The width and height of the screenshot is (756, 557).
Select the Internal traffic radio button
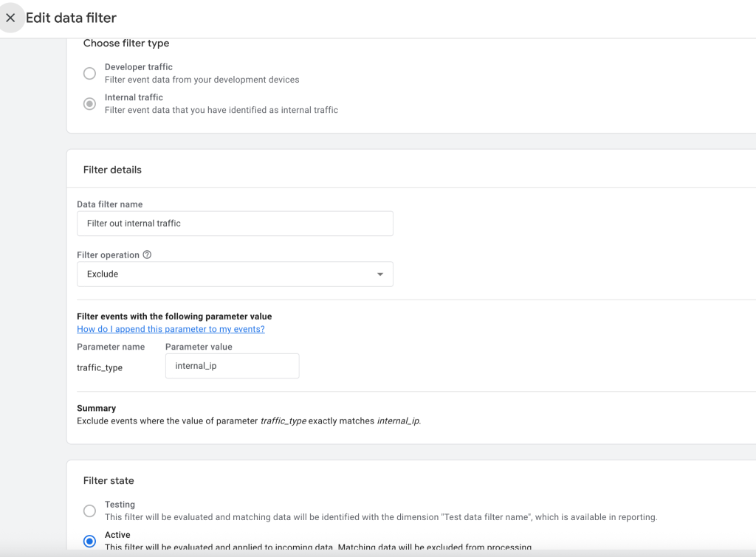[89, 104]
